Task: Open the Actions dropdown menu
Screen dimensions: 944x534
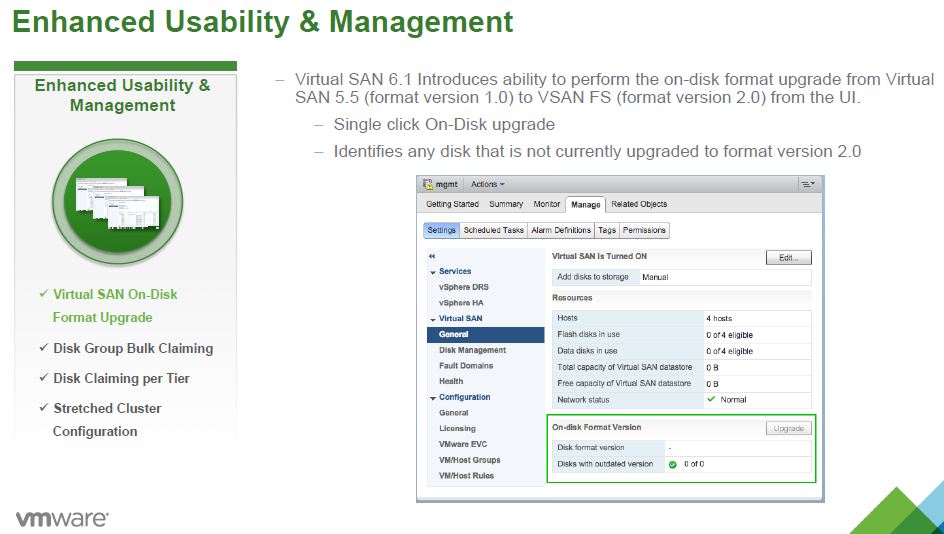Action: tap(488, 184)
